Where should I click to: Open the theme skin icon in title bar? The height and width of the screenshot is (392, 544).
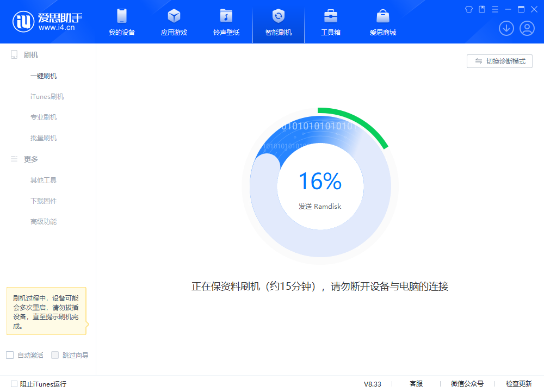point(468,9)
